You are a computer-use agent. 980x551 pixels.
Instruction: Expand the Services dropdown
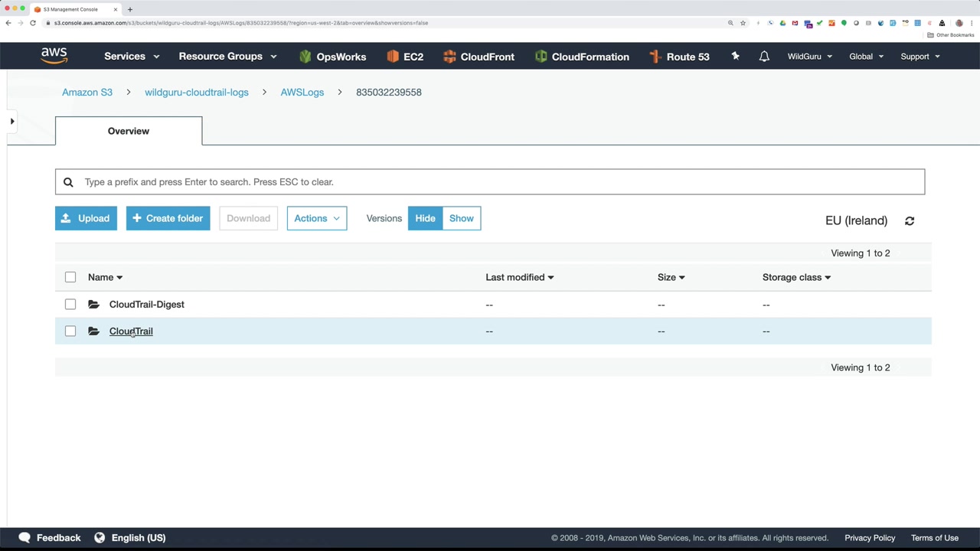click(132, 57)
